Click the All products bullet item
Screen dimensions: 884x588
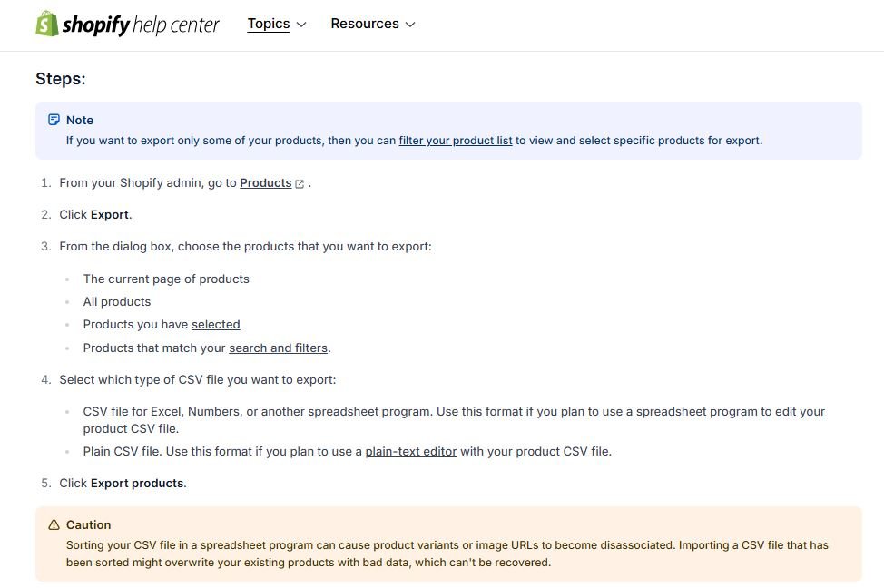pyautogui.click(x=117, y=301)
